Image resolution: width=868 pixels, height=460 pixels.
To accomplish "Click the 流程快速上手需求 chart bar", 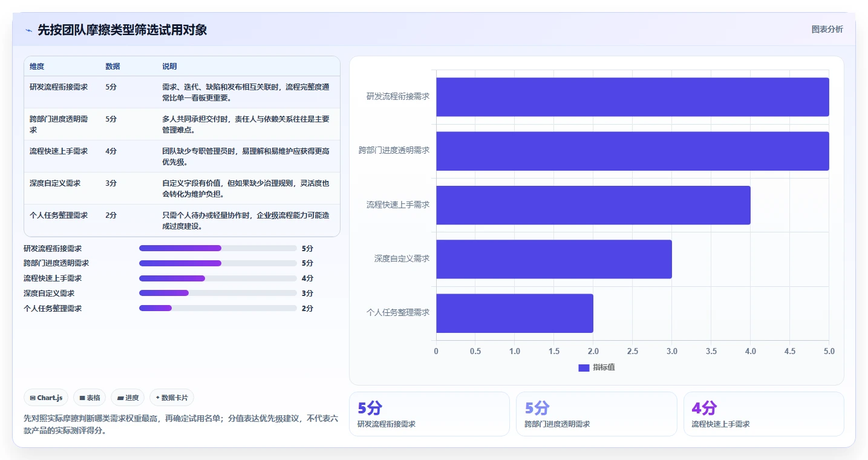I will (593, 205).
